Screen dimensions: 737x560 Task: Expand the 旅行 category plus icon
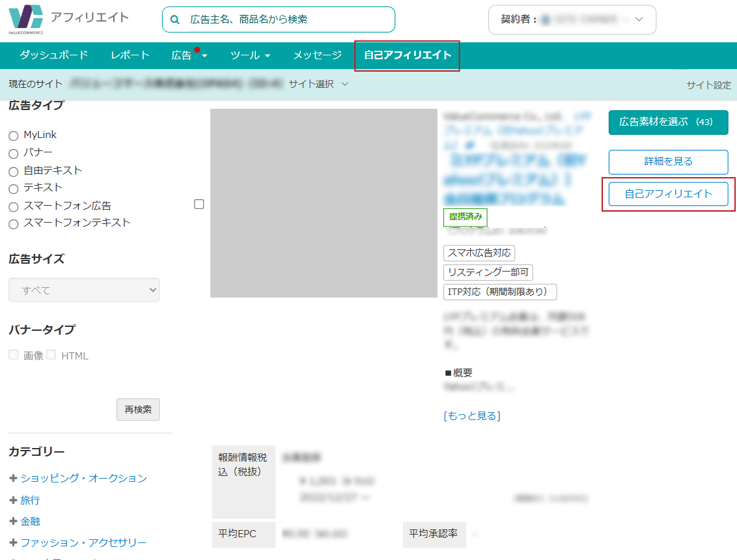click(13, 500)
